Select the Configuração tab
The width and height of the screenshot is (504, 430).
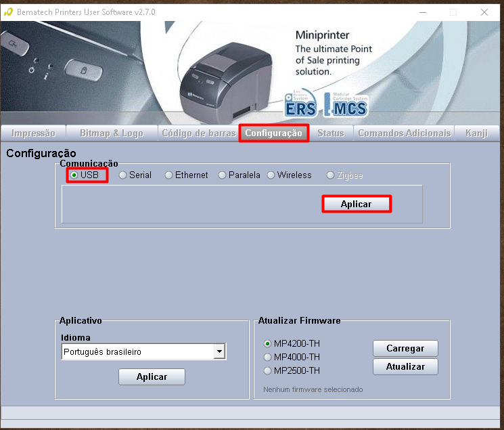[x=274, y=133]
